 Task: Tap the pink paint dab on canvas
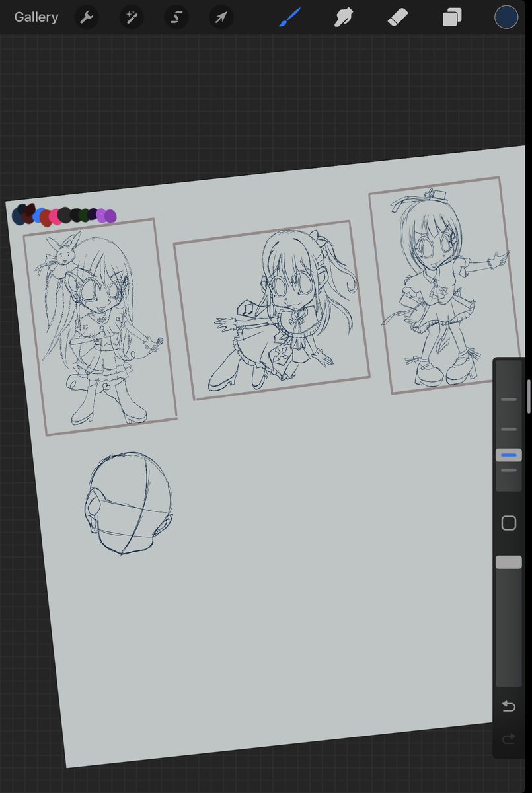[55, 217]
